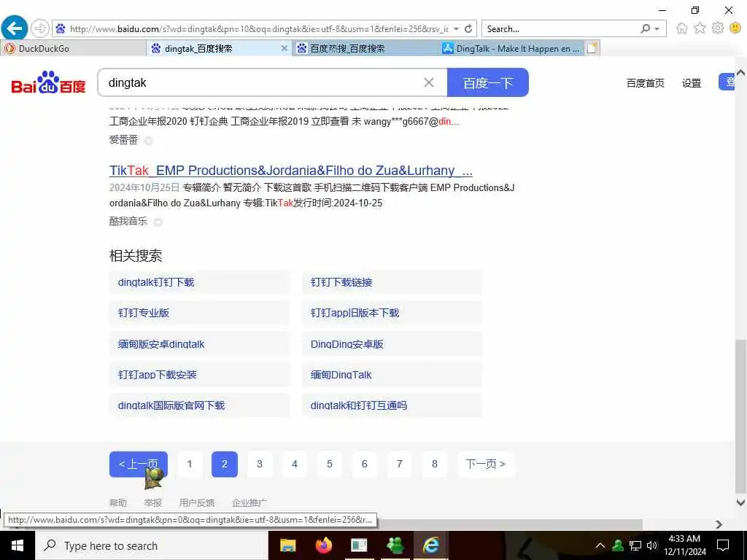
Task: Click the vertical scrollbar down arrow
Action: point(741,502)
